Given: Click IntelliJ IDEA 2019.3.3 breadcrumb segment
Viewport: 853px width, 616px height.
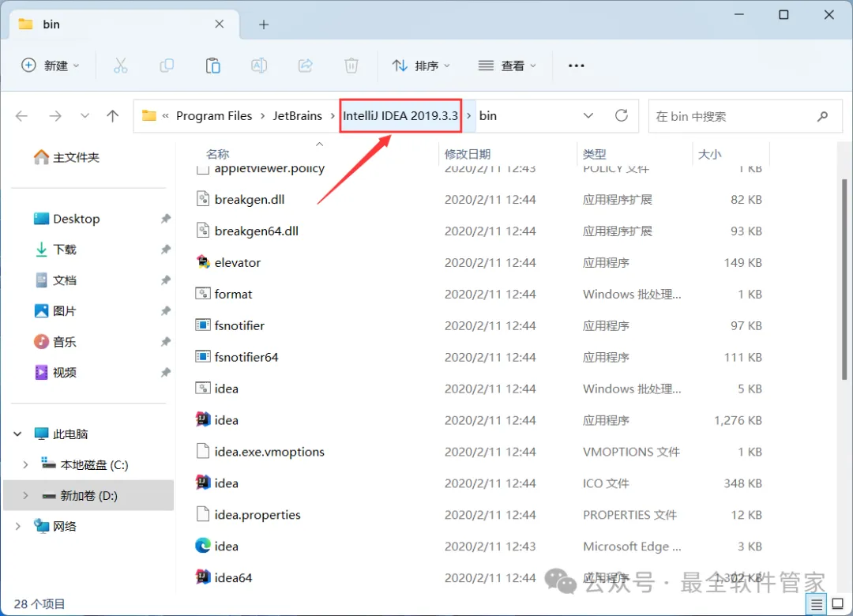Looking at the screenshot, I should pos(400,116).
